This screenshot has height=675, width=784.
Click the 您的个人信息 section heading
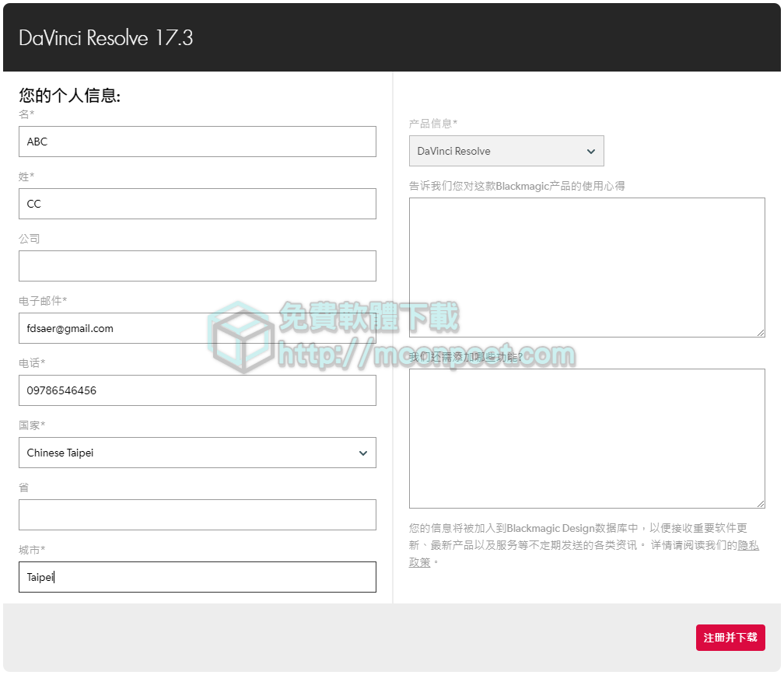(69, 96)
